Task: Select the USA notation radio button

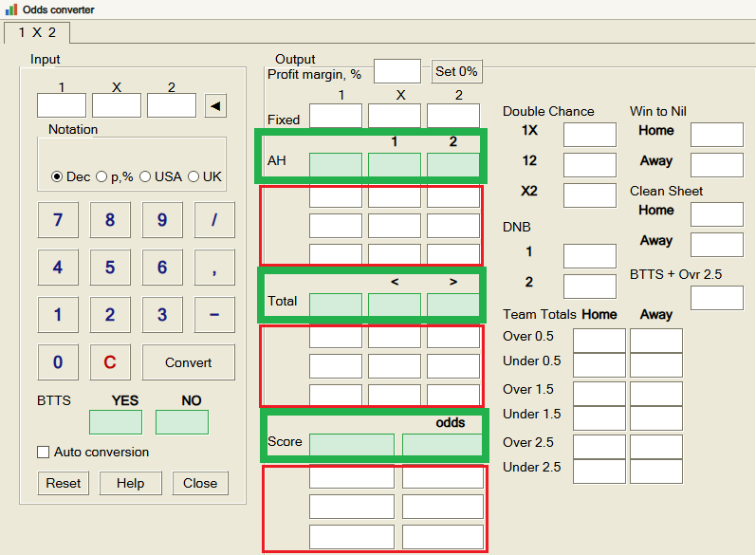Action: (x=145, y=177)
